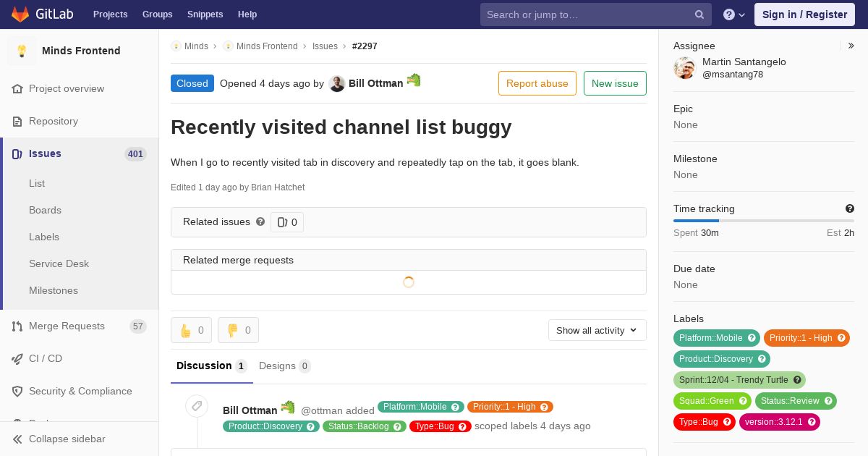Click the Sprint::12/04 label help icon

click(797, 380)
